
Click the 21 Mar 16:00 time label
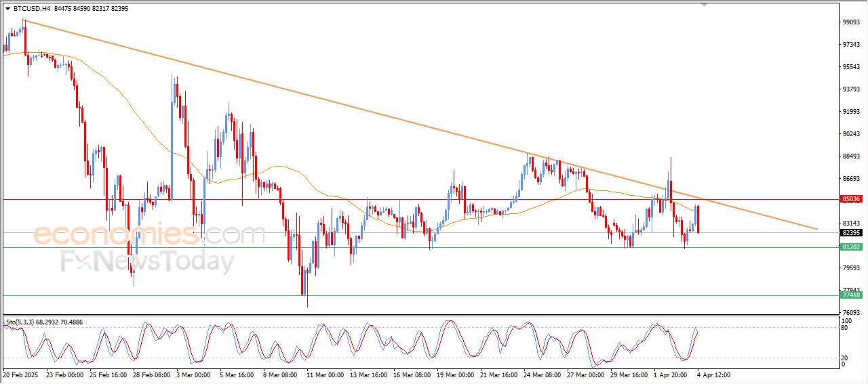[498, 374]
